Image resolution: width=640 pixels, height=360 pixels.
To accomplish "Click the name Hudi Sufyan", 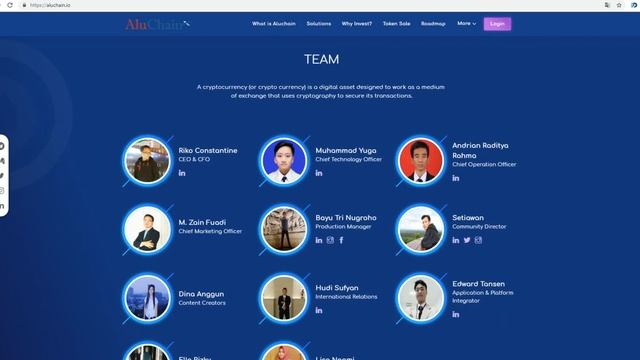I will (x=337, y=288).
